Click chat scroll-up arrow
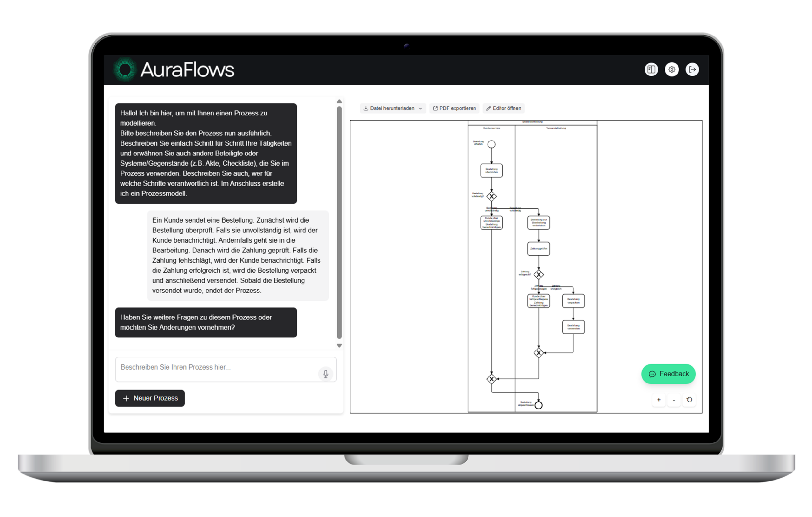Viewport: 812px width, 517px height. [x=339, y=101]
